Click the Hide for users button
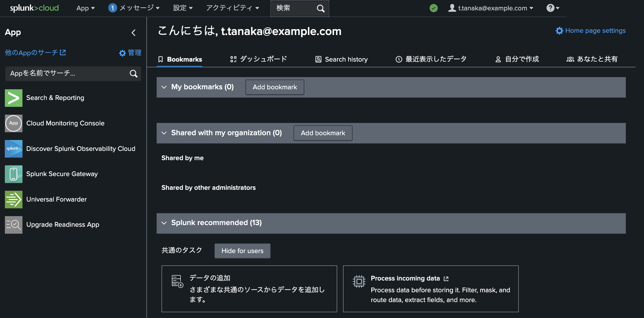The image size is (644, 318). coord(242,251)
